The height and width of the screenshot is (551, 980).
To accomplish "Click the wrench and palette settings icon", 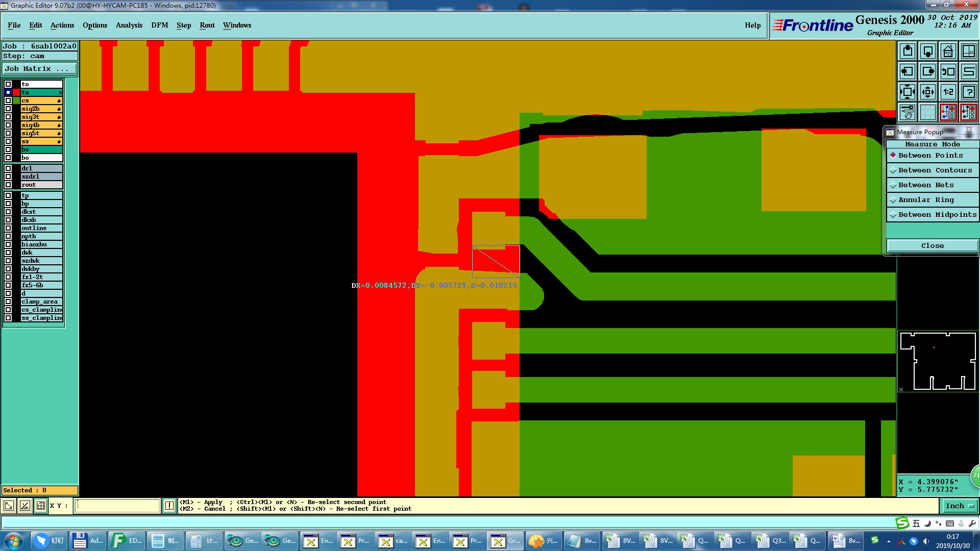I will [x=908, y=112].
